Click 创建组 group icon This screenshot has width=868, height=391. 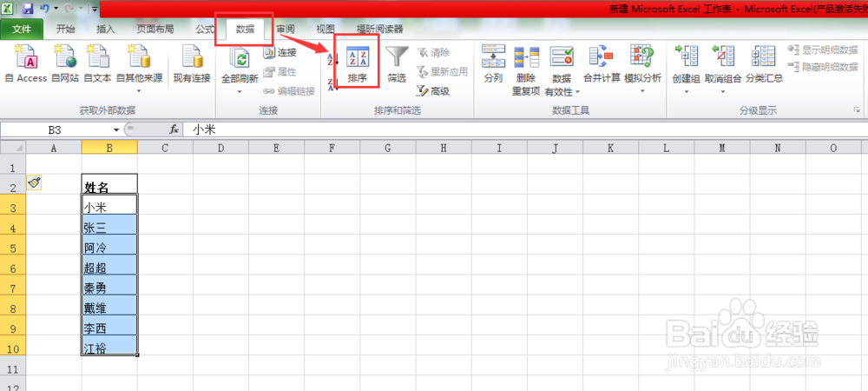tap(687, 56)
